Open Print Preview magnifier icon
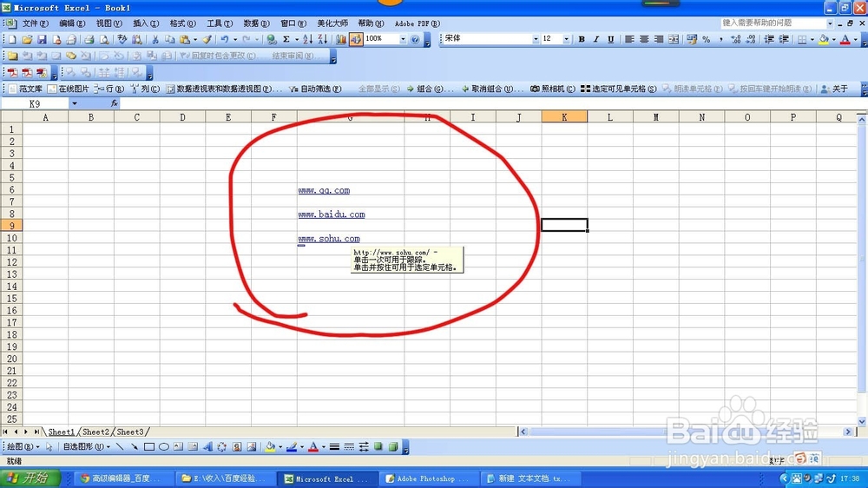Screen dimensions: 868x488 tap(103, 39)
